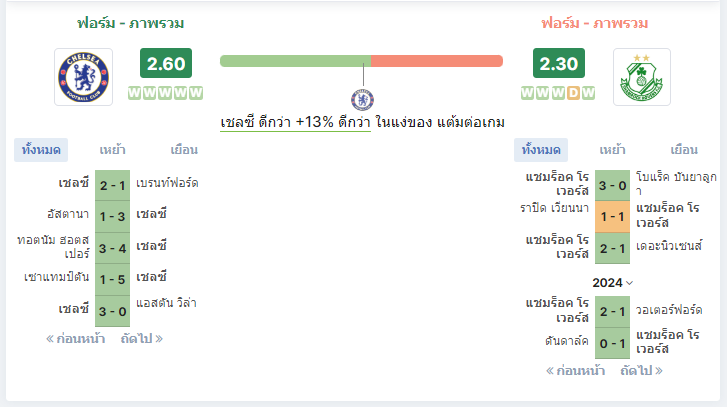The height and width of the screenshot is (407, 727).
Task: Click the green-red form comparison bar
Action: (361, 61)
